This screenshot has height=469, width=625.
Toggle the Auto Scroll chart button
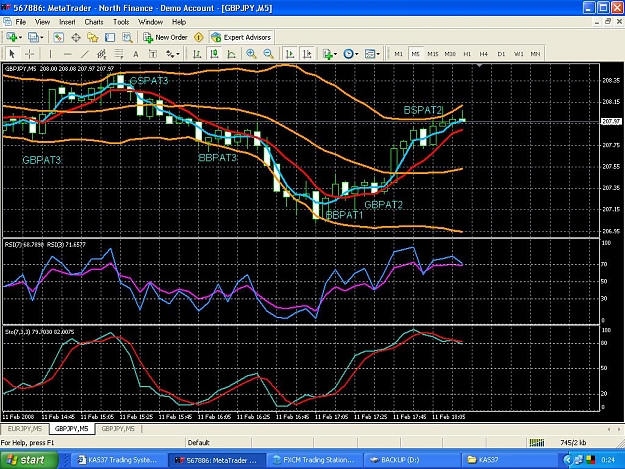[290, 54]
